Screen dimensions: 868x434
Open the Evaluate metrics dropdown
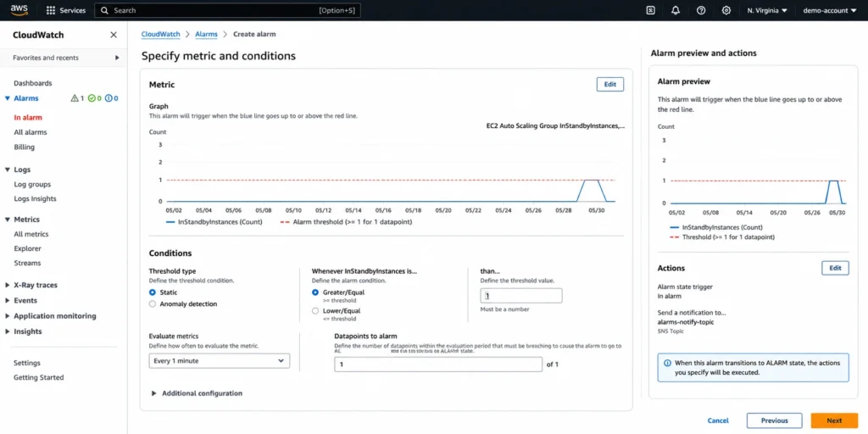tap(220, 361)
